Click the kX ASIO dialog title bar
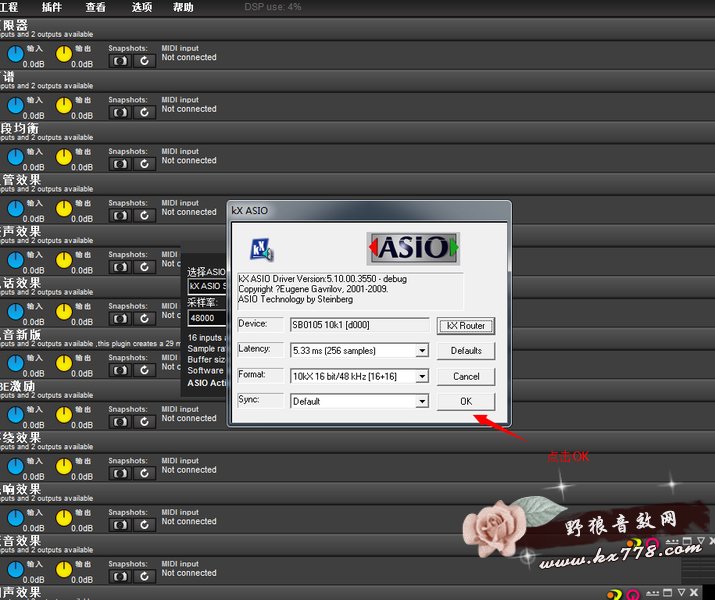This screenshot has width=715, height=600. pyautogui.click(x=369, y=211)
